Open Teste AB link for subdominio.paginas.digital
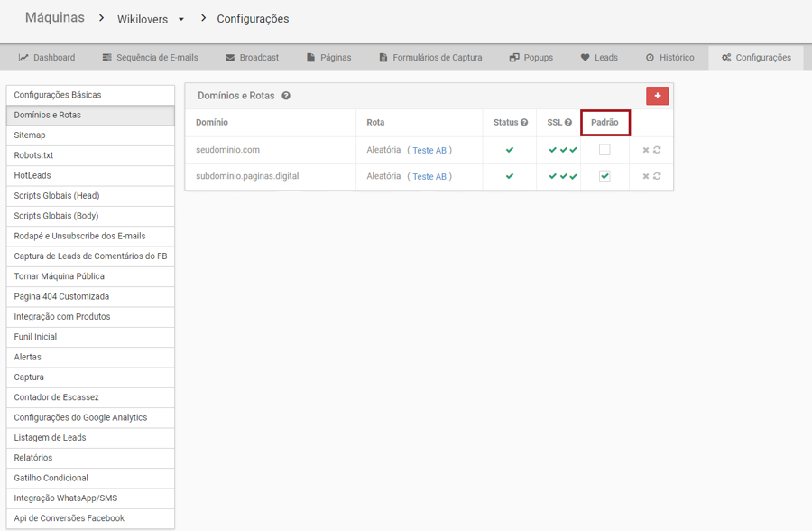The height and width of the screenshot is (531, 812). [x=429, y=177]
